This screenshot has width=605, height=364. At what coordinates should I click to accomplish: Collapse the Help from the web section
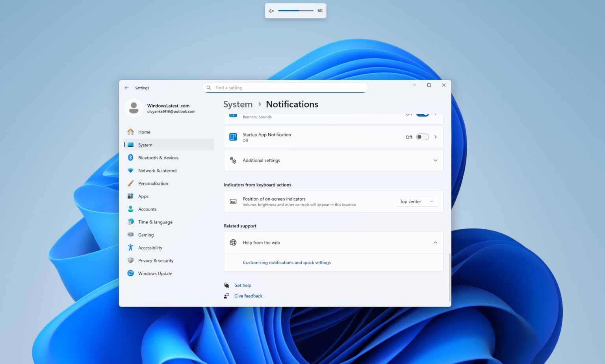pos(435,242)
